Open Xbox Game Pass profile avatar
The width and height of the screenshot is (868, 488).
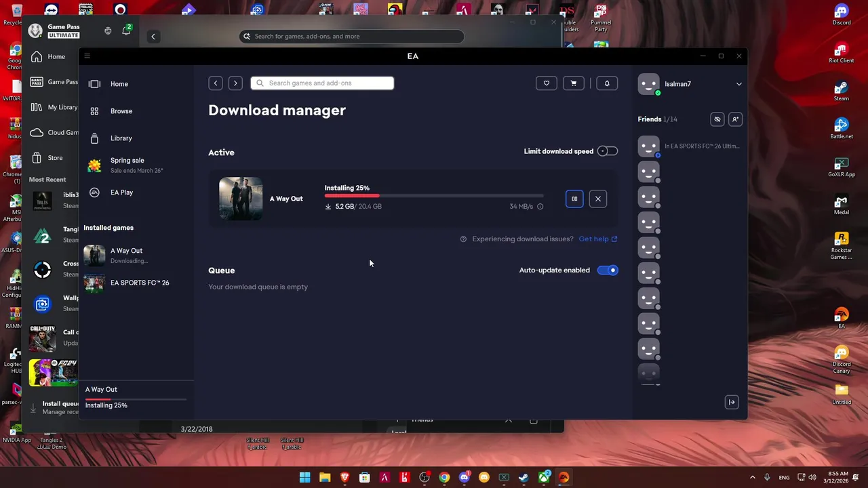click(35, 30)
